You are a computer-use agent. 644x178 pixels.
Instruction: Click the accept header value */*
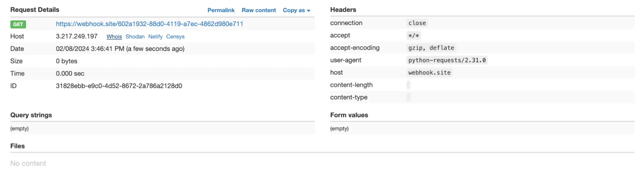click(x=414, y=35)
